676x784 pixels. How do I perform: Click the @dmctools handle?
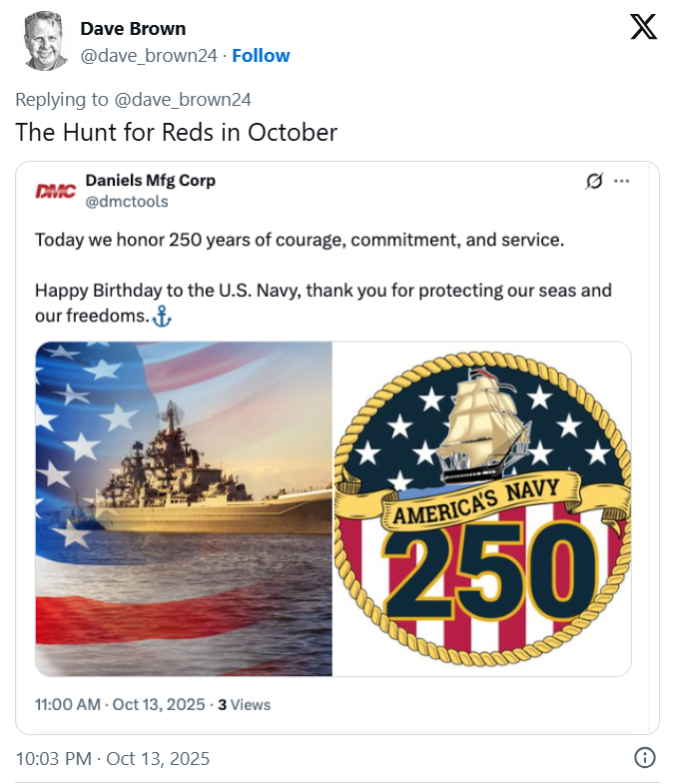point(127,201)
